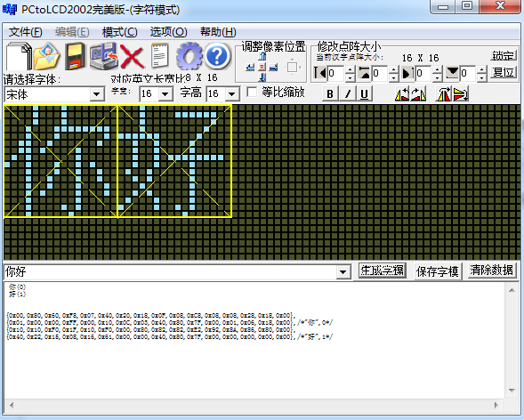Click the 生成字模 button
This screenshot has height=420, width=524.
383,271
